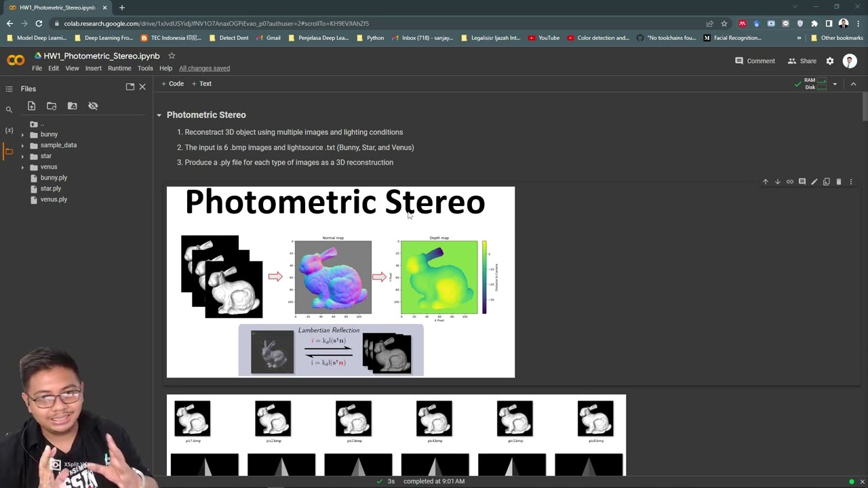Open the Gmail bookmark
This screenshot has height=488, width=868.
pos(269,38)
